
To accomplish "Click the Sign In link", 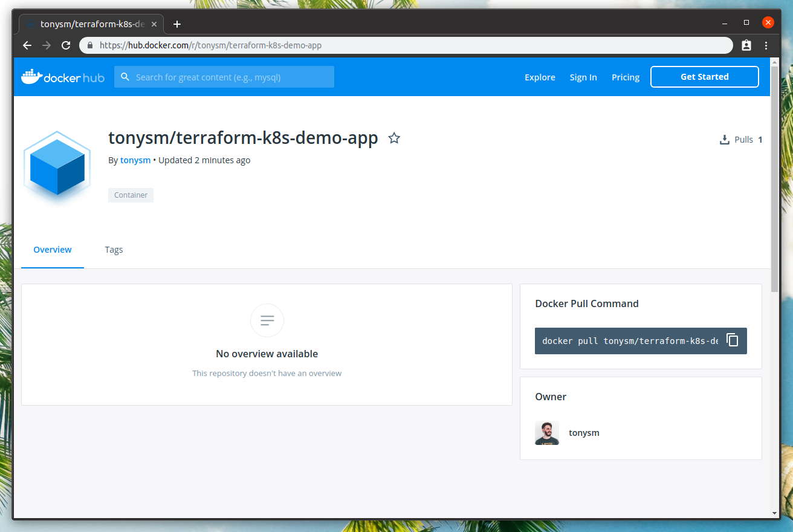I will pyautogui.click(x=583, y=77).
